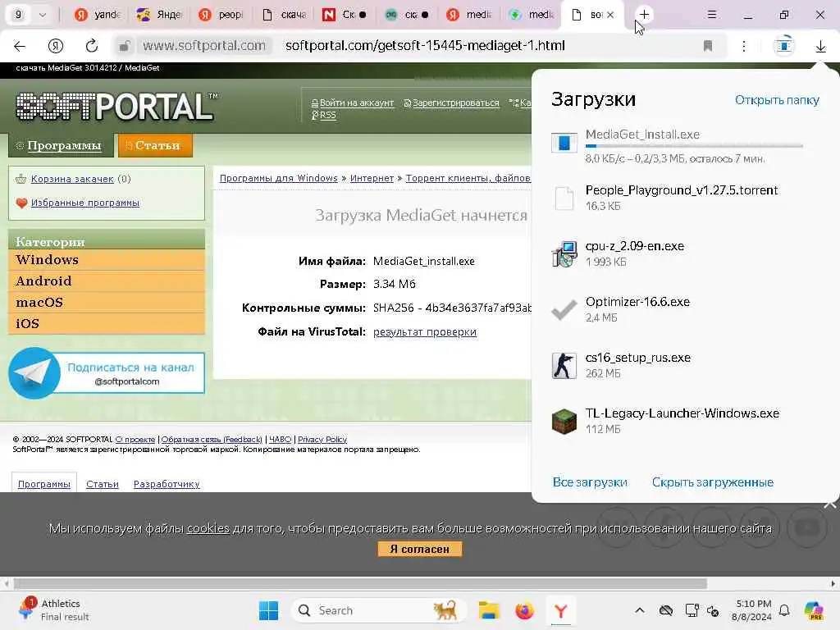Expand the system tray hidden icons chevron

[x=640, y=610]
